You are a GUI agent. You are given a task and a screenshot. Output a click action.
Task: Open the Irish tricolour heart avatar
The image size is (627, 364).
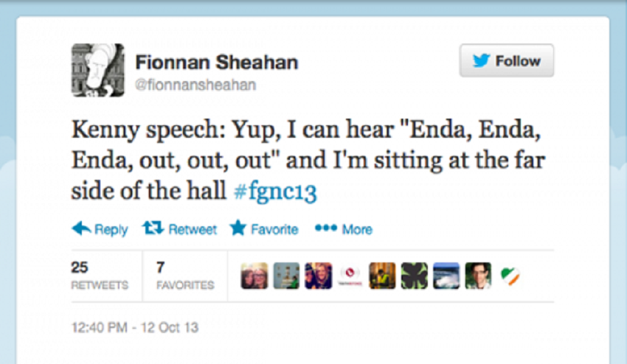[510, 276]
